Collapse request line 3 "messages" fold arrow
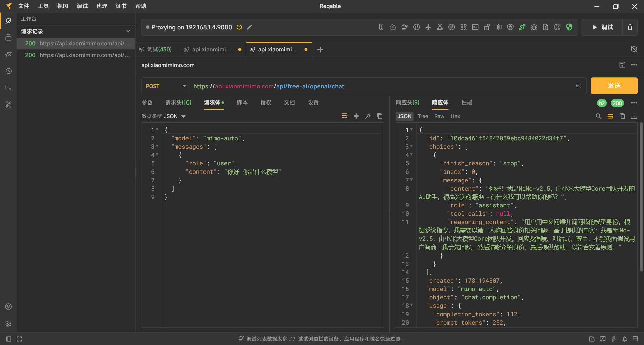 tap(157, 146)
